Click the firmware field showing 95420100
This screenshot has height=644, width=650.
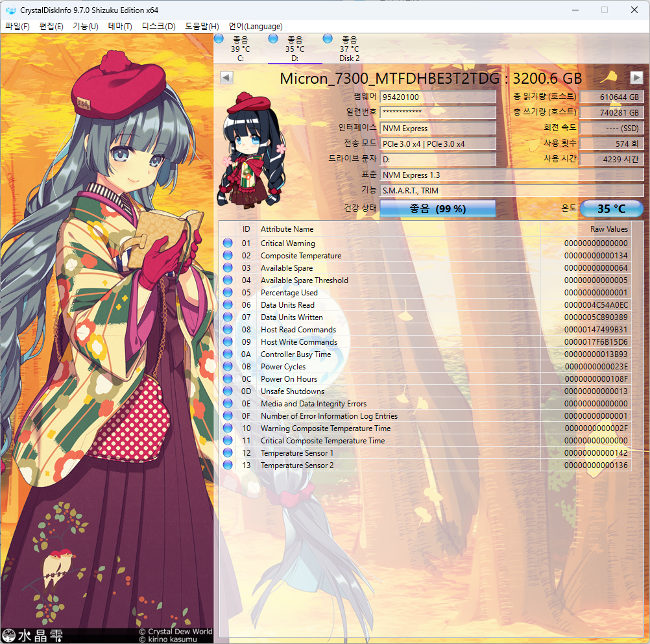coord(437,97)
